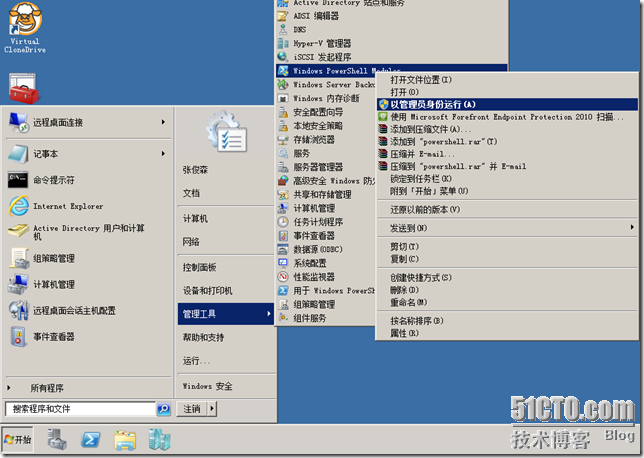Open Active Directory 用户和计算机 icon
This screenshot has width=644, height=458.
18,231
